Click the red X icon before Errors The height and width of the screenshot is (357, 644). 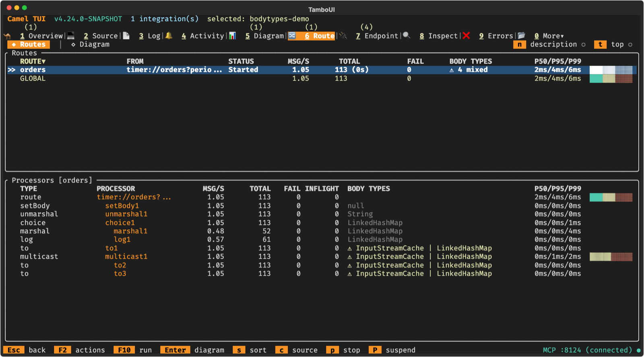[x=466, y=36]
